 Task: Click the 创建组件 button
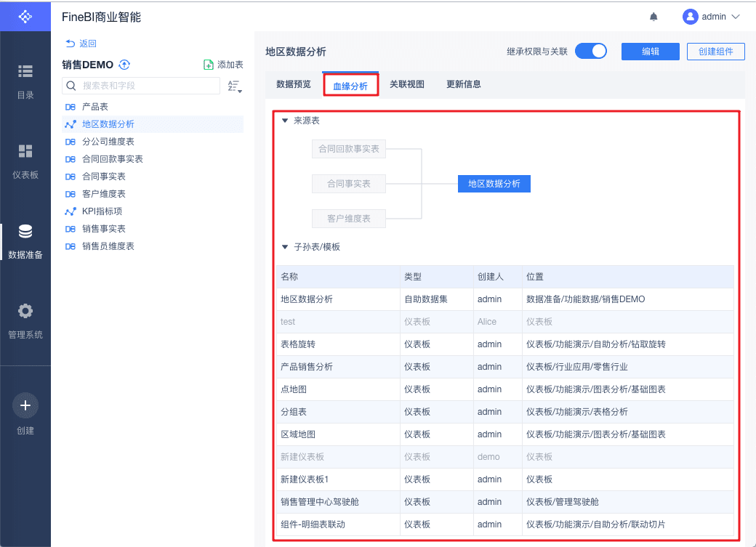pyautogui.click(x=716, y=52)
